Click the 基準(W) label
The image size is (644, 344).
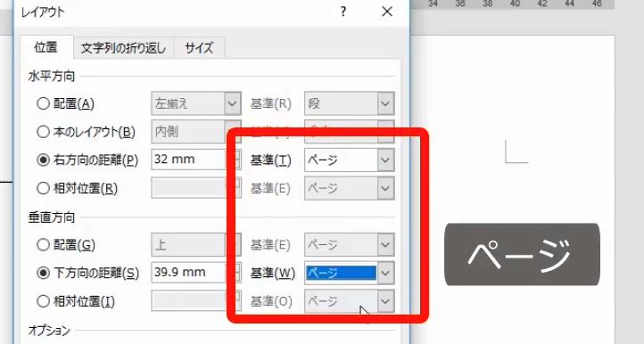(273, 274)
